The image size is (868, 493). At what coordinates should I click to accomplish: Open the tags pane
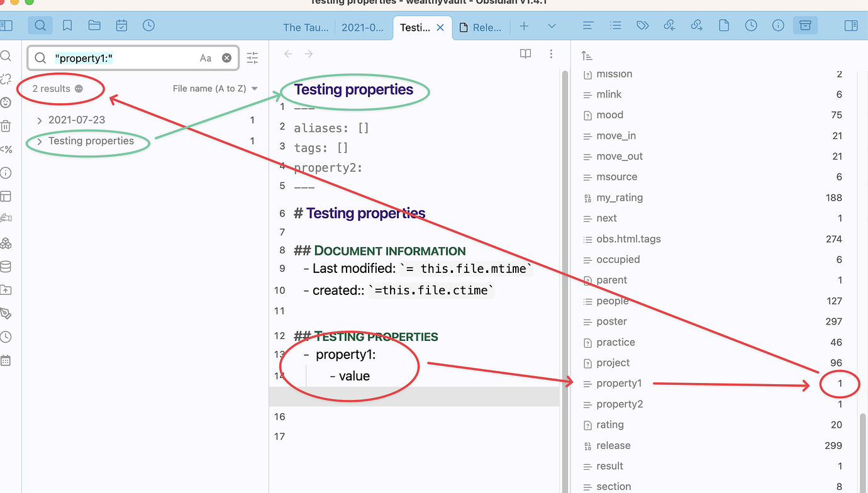coord(642,25)
